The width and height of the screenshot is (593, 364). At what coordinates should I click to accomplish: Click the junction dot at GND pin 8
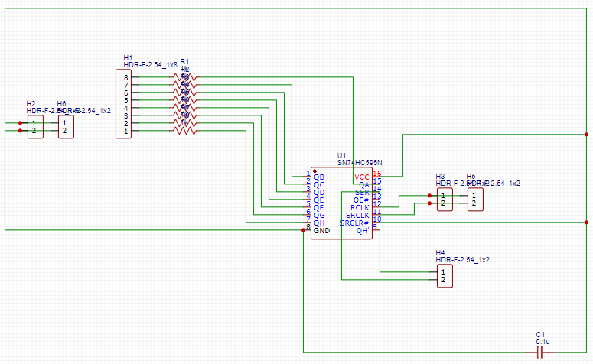click(303, 230)
